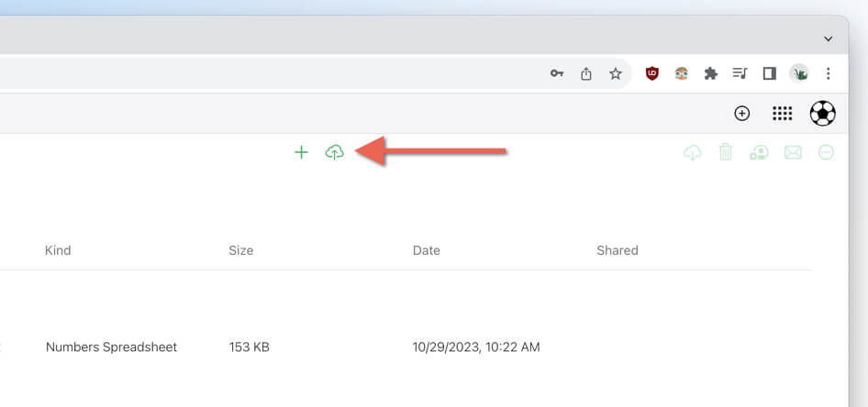Click the dimmed cloud download icon

pyautogui.click(x=693, y=152)
